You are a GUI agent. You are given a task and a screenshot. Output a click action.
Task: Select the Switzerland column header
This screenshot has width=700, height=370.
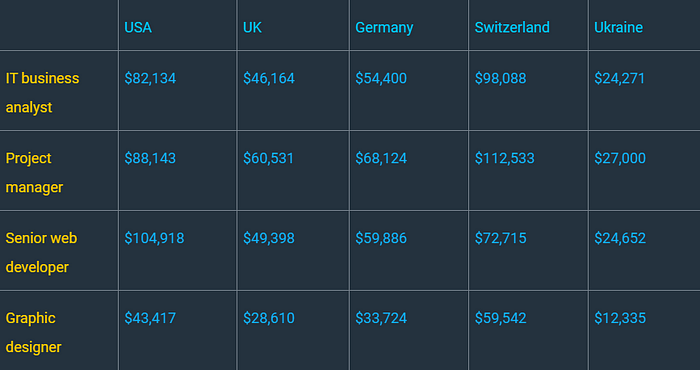(512, 28)
